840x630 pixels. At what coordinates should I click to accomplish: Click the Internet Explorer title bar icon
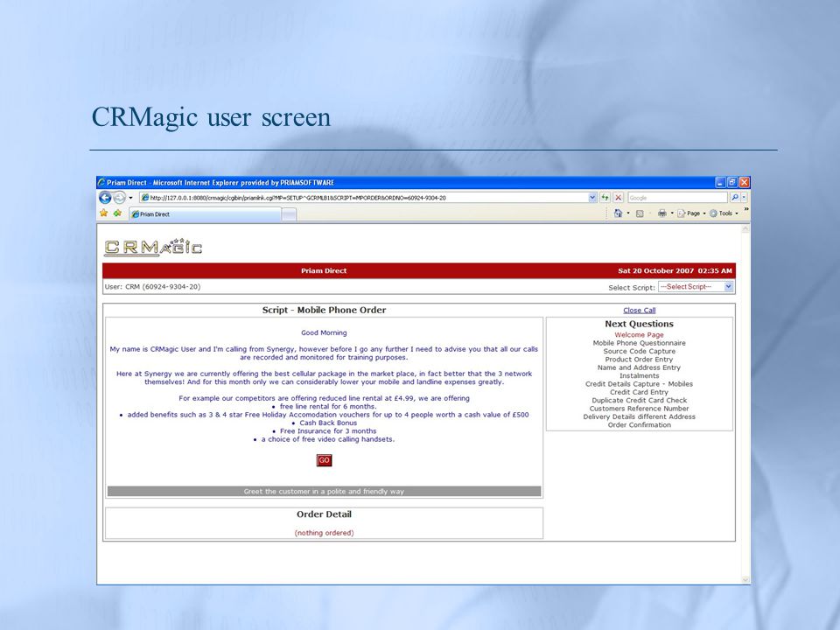(101, 183)
